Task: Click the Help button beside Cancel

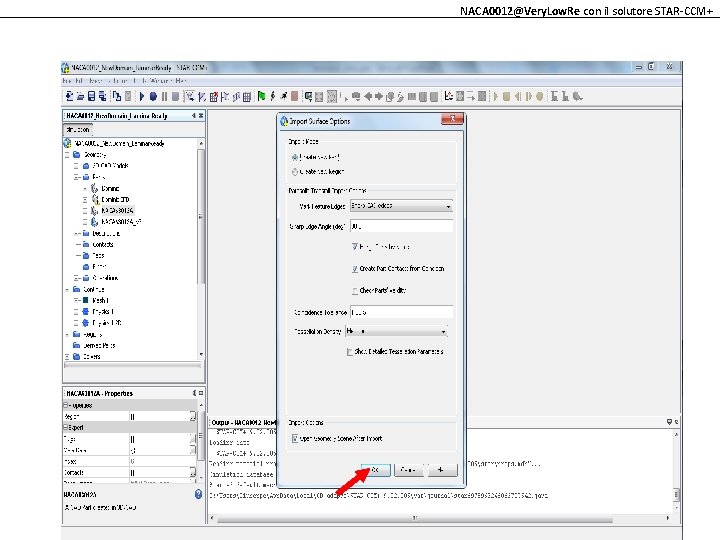Action: 441,470
